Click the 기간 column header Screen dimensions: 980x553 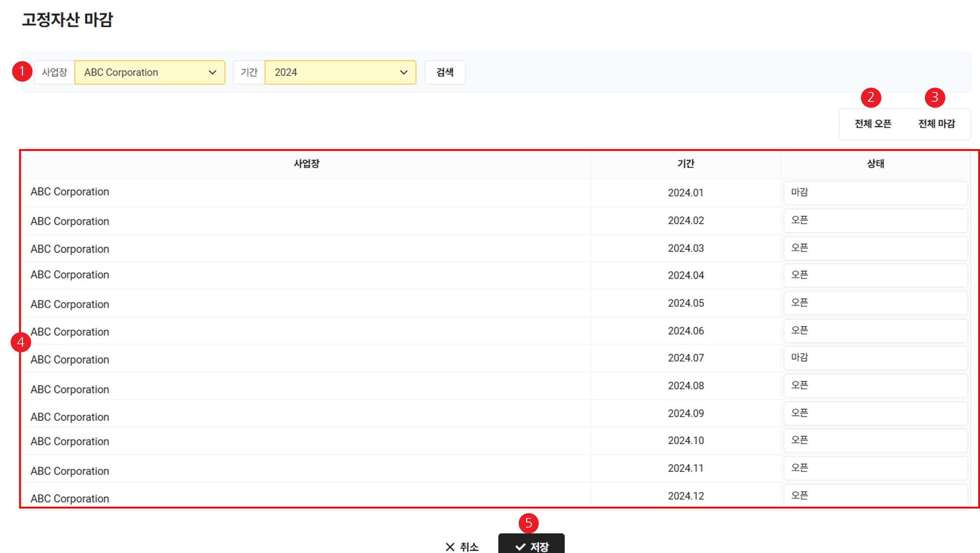tap(686, 164)
